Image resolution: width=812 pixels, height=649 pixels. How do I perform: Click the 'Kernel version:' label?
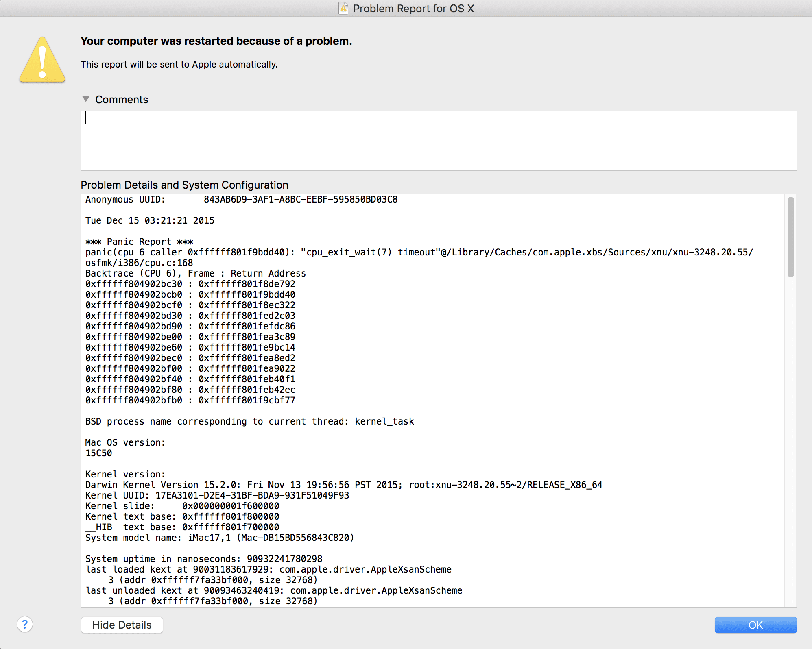point(125,474)
